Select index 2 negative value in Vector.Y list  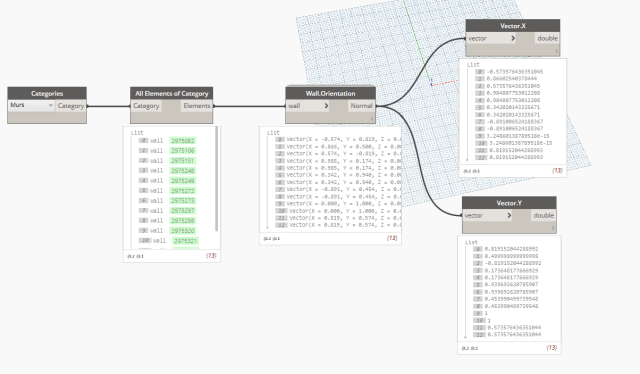(x=513, y=263)
